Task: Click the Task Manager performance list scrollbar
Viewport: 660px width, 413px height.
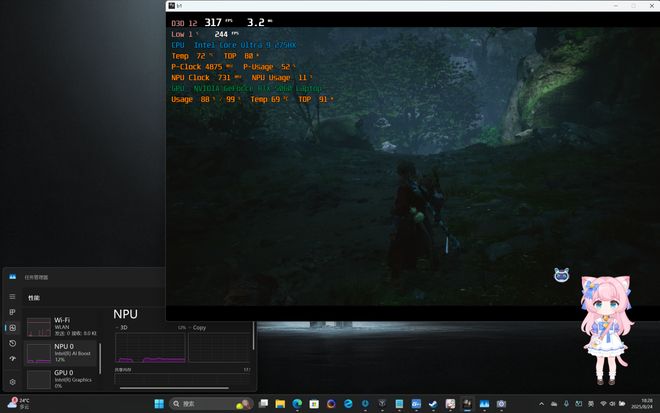Action: click(101, 354)
